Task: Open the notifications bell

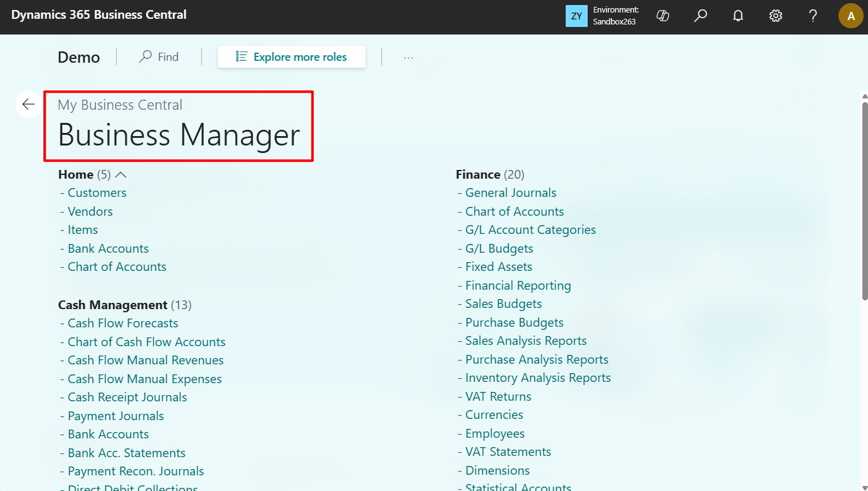Action: tap(738, 16)
